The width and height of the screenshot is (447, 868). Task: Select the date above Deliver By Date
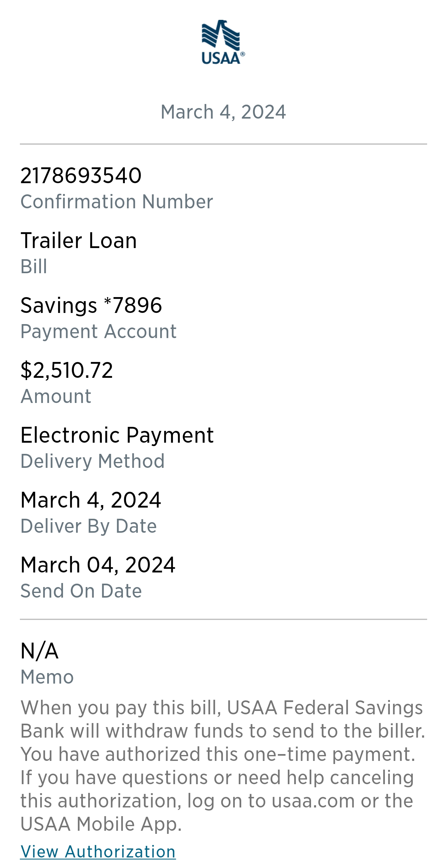pyautogui.click(x=91, y=500)
